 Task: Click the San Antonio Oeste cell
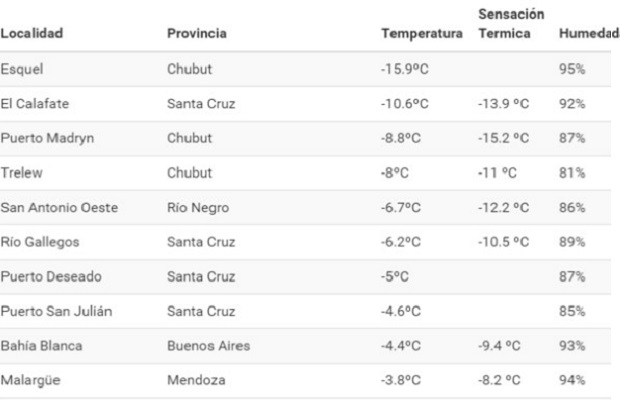[59, 208]
